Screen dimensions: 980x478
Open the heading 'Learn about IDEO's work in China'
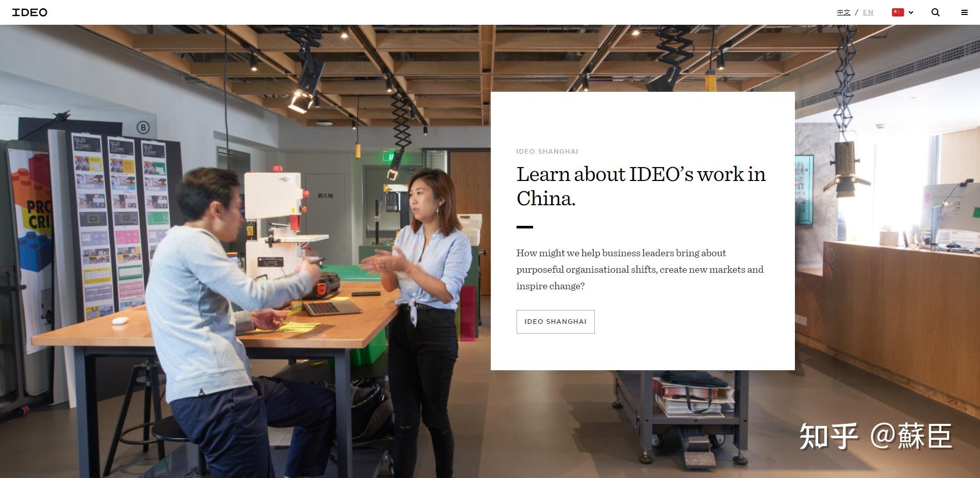point(640,186)
